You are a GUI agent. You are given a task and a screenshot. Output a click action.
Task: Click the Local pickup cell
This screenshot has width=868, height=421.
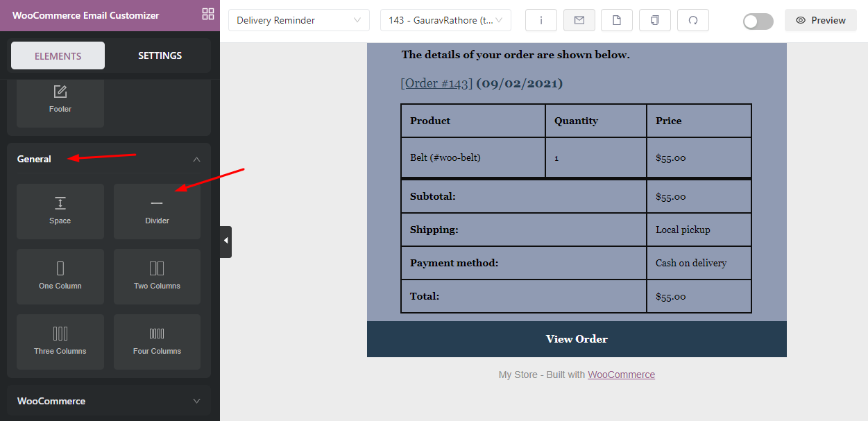click(x=699, y=230)
